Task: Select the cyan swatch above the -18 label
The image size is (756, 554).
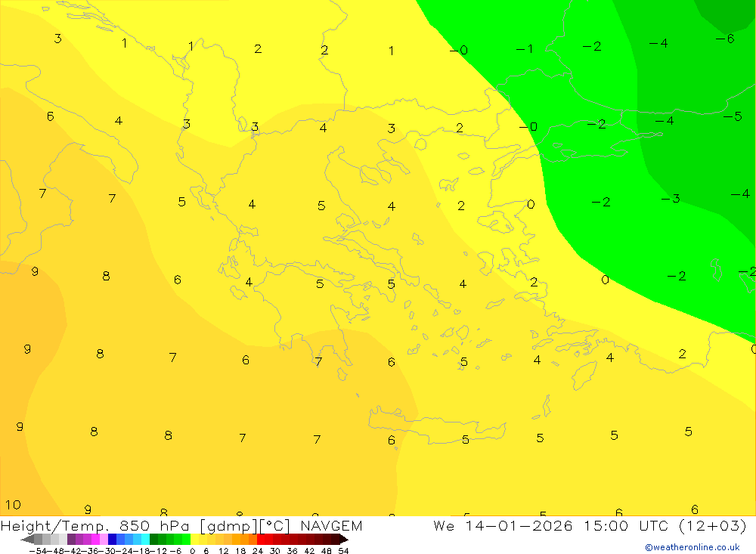Action: point(145,540)
